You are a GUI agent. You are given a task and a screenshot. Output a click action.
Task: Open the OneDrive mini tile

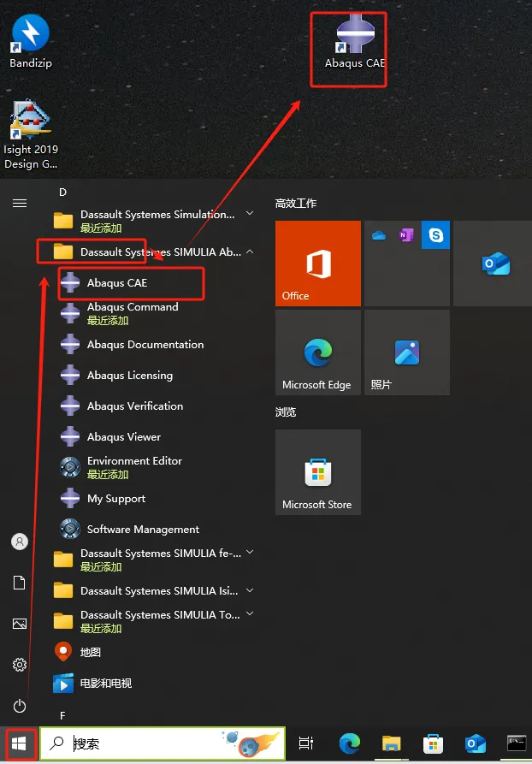pos(379,235)
